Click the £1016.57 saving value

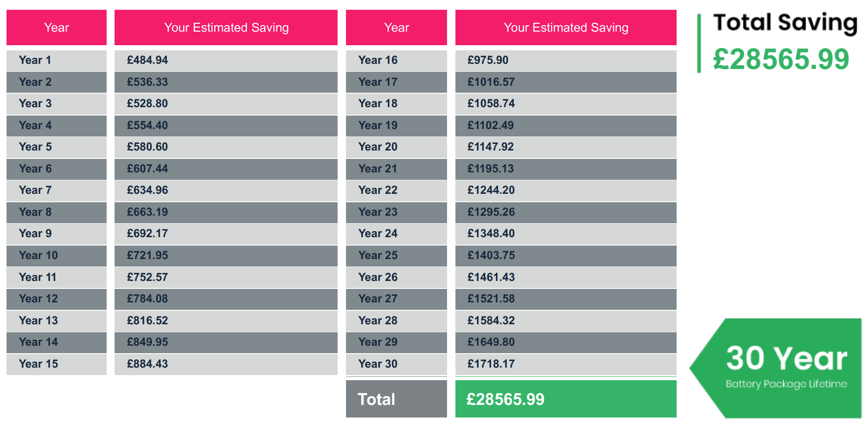[x=491, y=82]
